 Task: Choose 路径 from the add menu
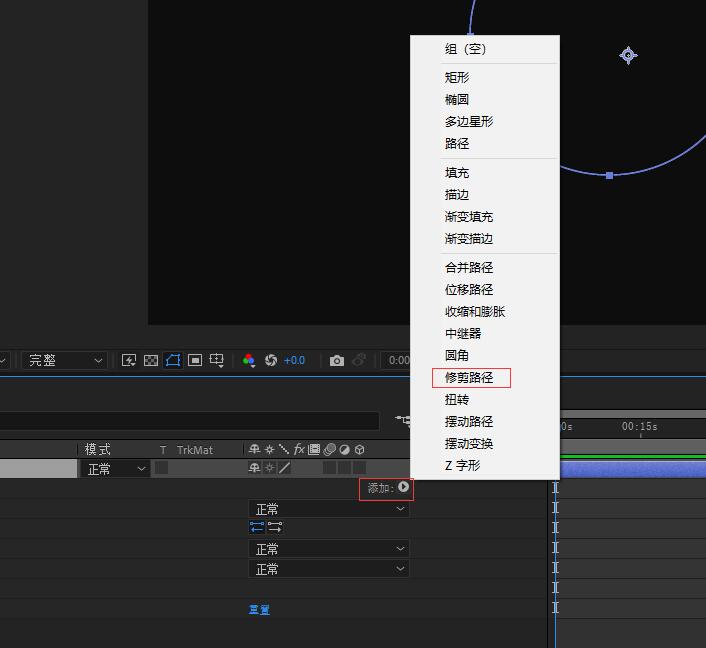[x=485, y=144]
